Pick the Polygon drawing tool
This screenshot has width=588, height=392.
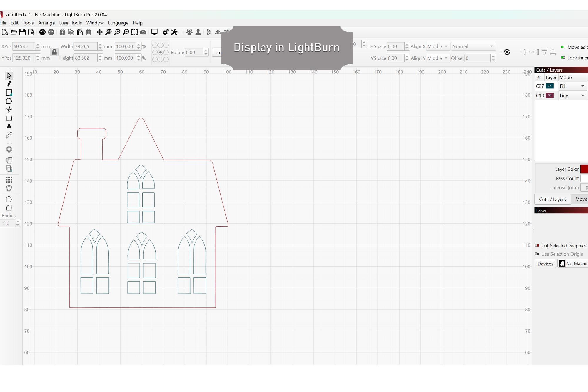point(9,101)
